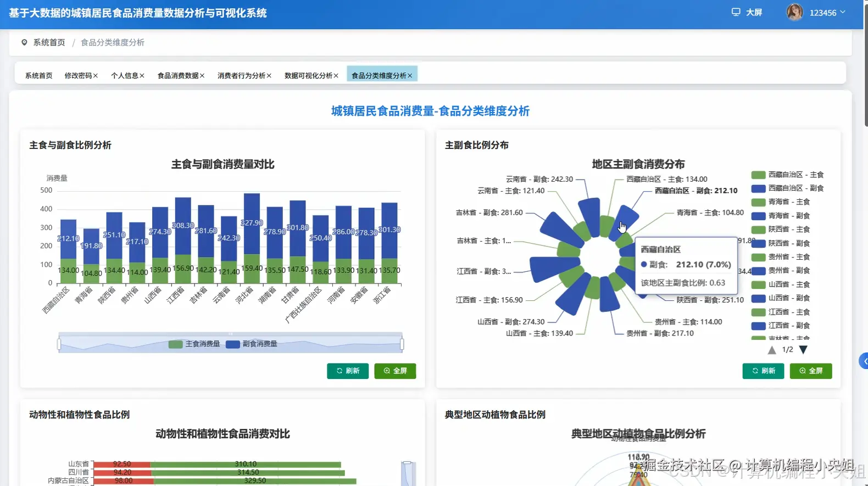868x486 pixels.
Task: Click the 西藏自治区 blue bar segment 212.10
Action: click(x=68, y=239)
